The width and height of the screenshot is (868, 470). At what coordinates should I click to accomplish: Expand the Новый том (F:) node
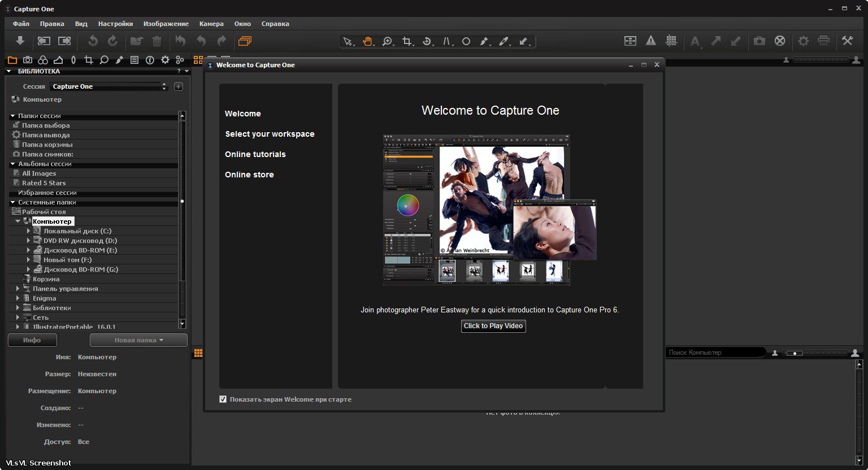click(x=28, y=260)
